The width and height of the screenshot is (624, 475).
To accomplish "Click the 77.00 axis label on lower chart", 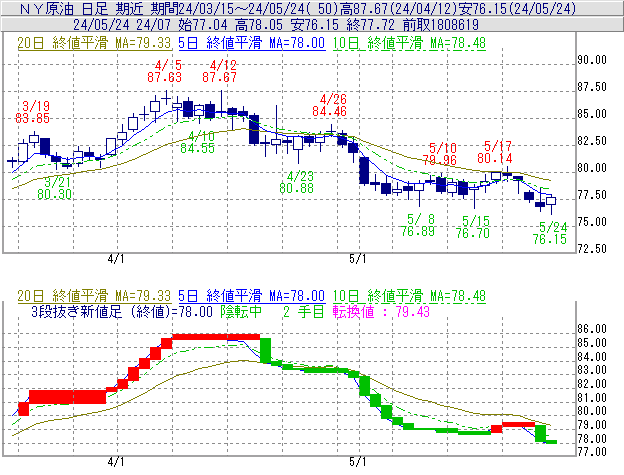I will pyautogui.click(x=592, y=452).
